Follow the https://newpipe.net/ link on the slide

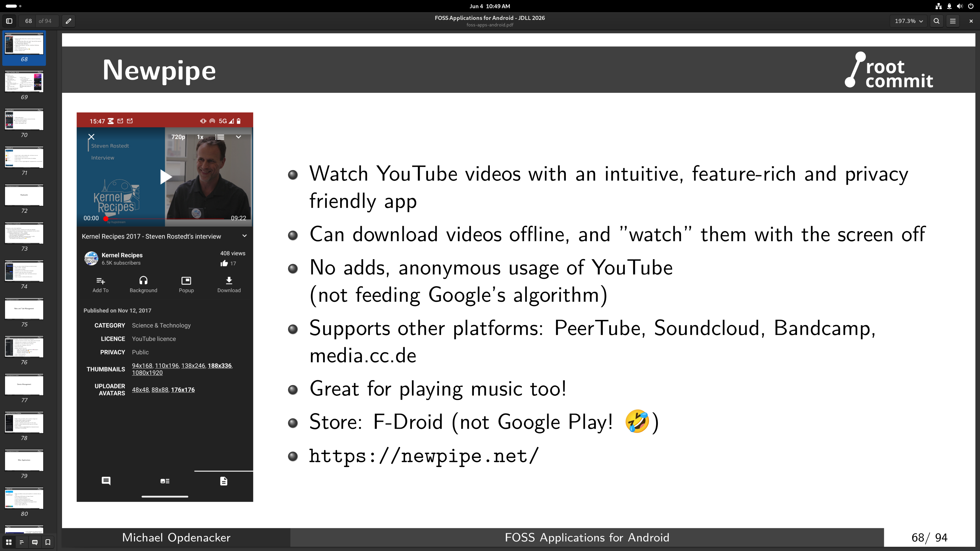tap(424, 456)
